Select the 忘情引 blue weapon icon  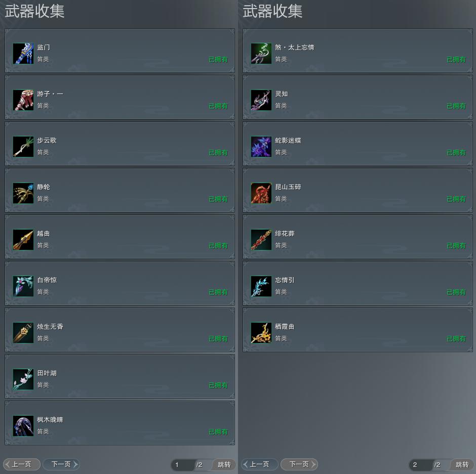[x=261, y=286]
